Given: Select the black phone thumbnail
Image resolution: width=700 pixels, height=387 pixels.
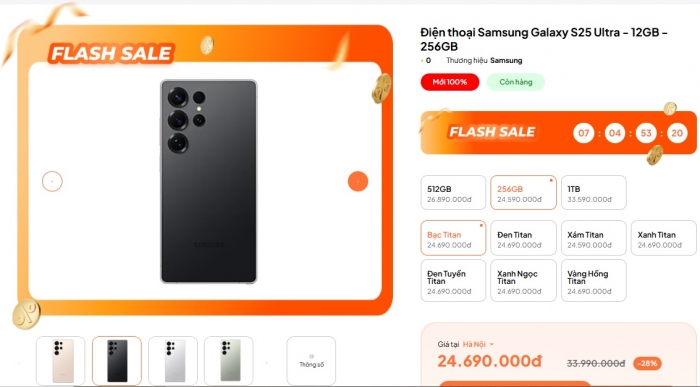Looking at the screenshot, I should point(117,360).
